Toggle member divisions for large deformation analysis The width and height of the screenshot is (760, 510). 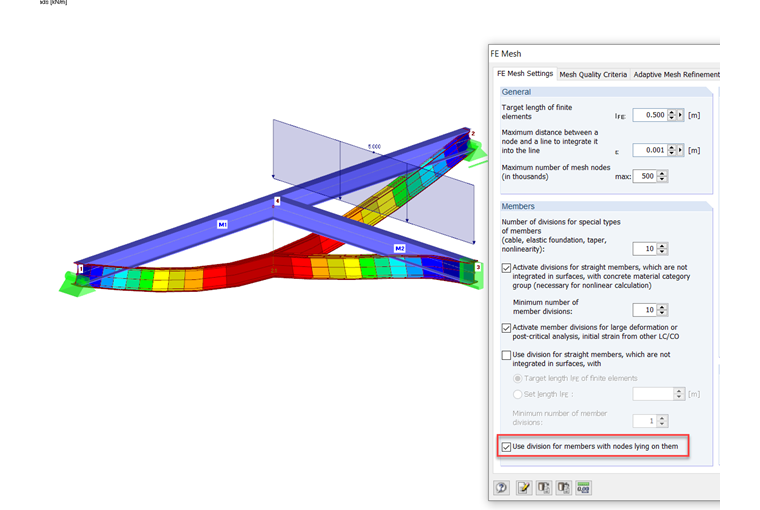click(507, 328)
